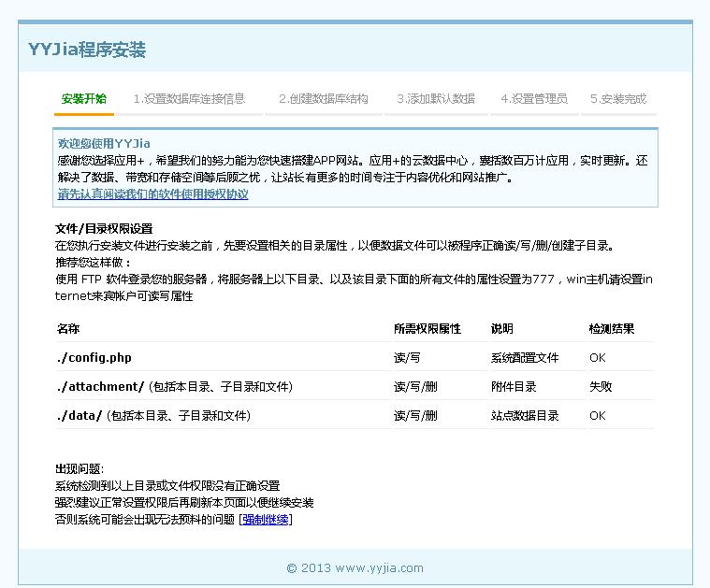Click the 所需权限属性 column header

427,329
